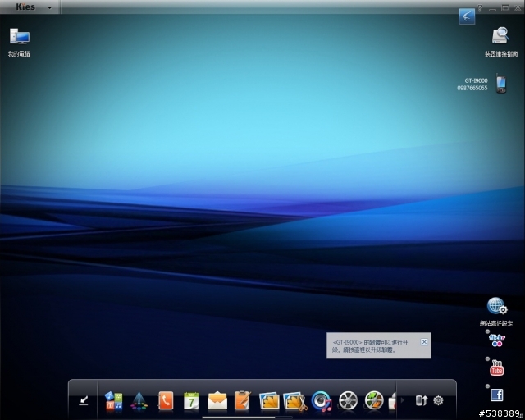This screenshot has height=420, width=525.
Task: Open the 裝置連接指南 device connection guide
Action: pos(500,36)
